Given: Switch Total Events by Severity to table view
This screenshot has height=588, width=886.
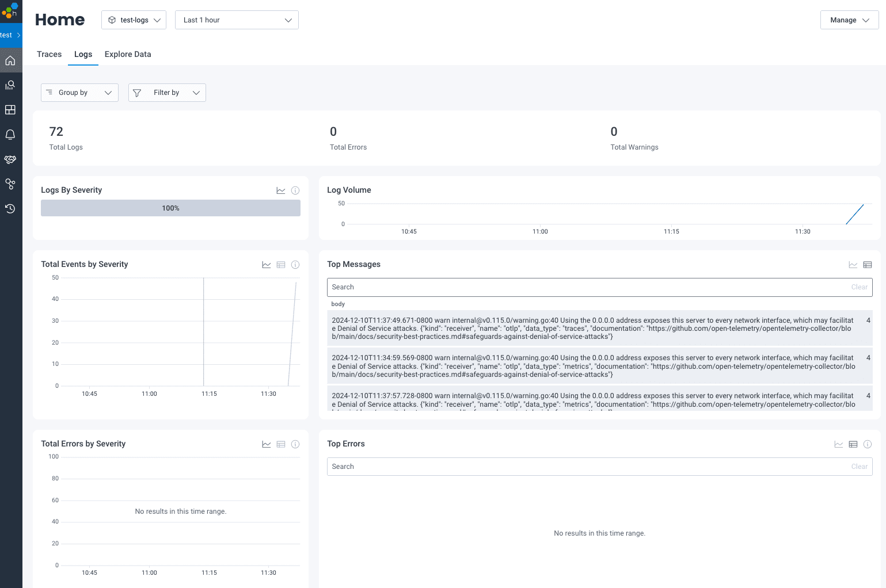Looking at the screenshot, I should click(x=281, y=265).
